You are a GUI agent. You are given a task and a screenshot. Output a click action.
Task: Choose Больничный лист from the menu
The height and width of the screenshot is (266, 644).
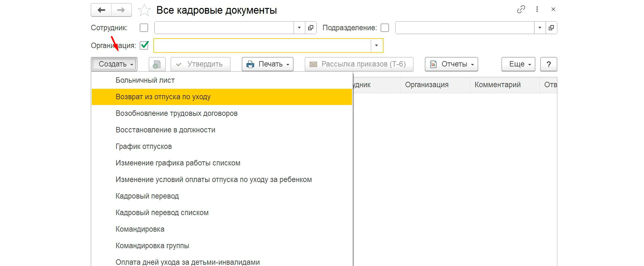pyautogui.click(x=222, y=80)
